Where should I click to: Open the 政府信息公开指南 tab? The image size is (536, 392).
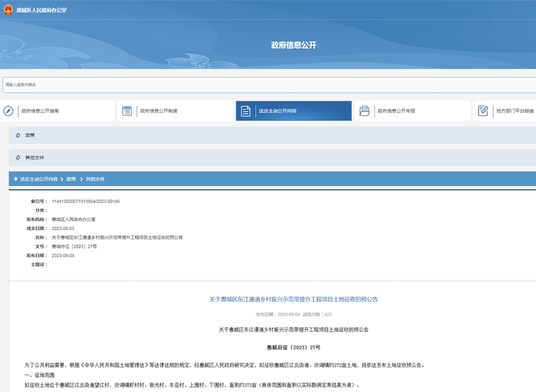(x=40, y=111)
